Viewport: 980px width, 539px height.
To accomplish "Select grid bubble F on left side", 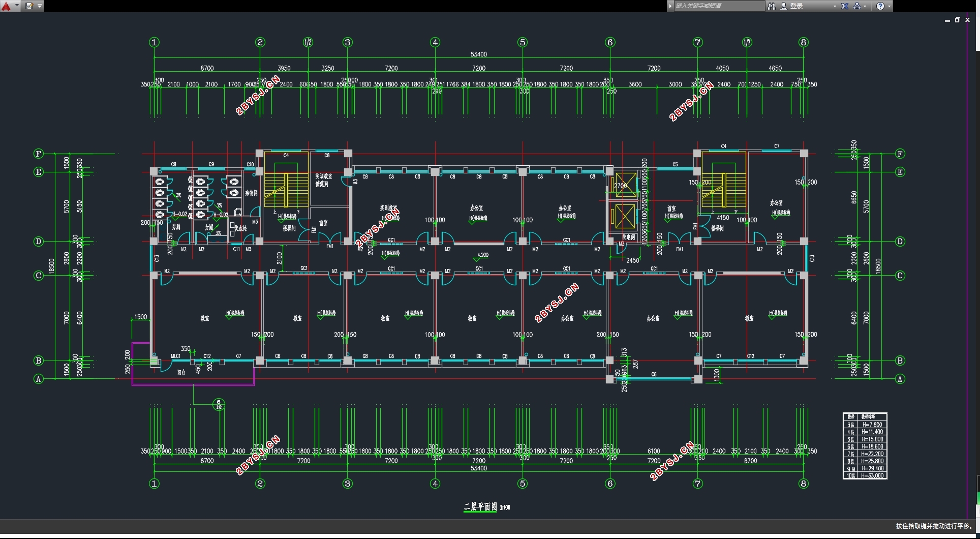I will 39,154.
